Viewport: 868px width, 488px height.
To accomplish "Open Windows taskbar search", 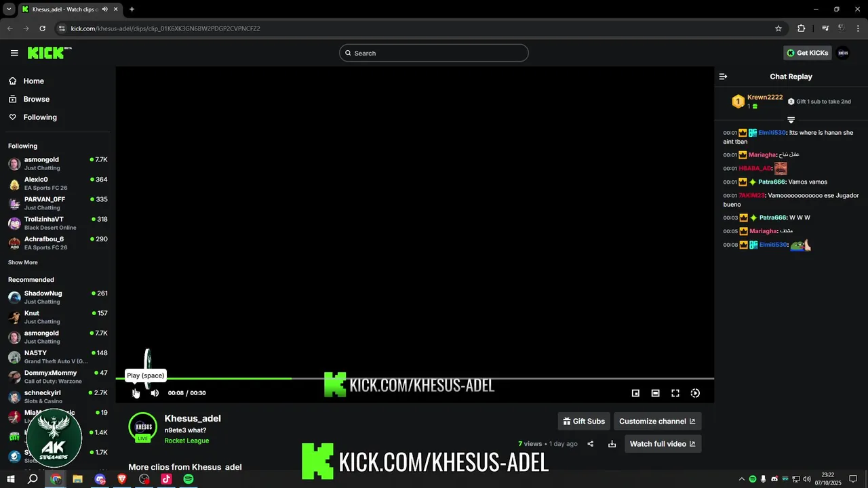I will [33, 479].
